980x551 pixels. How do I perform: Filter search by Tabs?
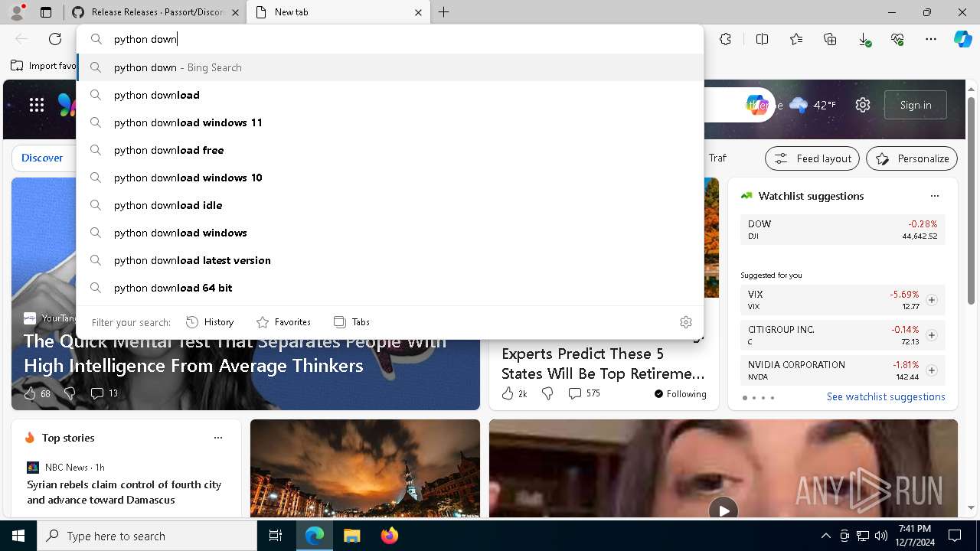point(351,322)
